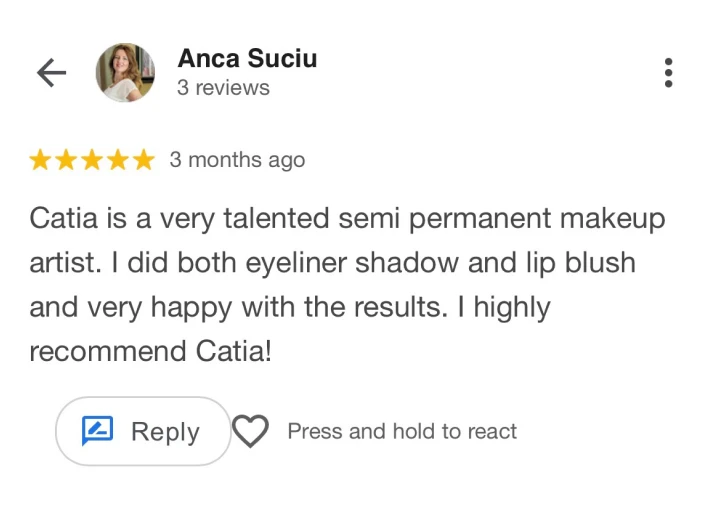Click the review line starting "and very happy"
Screen dimensions: 720x507
click(x=290, y=307)
